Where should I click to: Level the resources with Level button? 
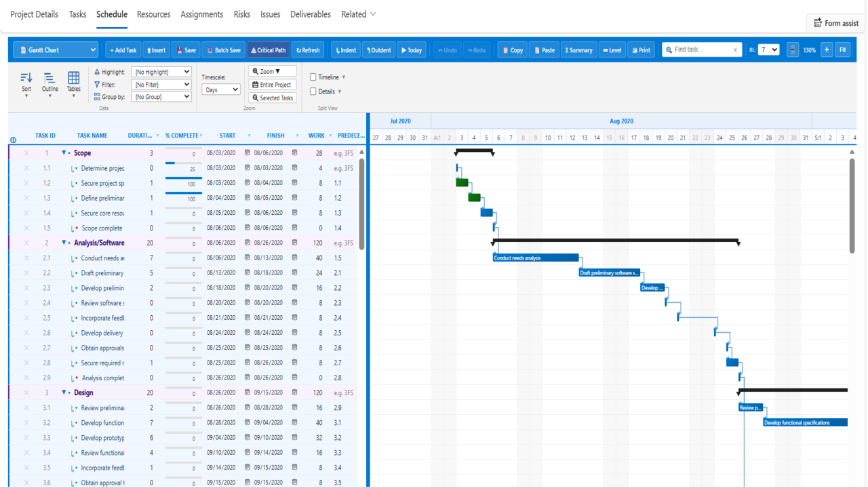612,50
